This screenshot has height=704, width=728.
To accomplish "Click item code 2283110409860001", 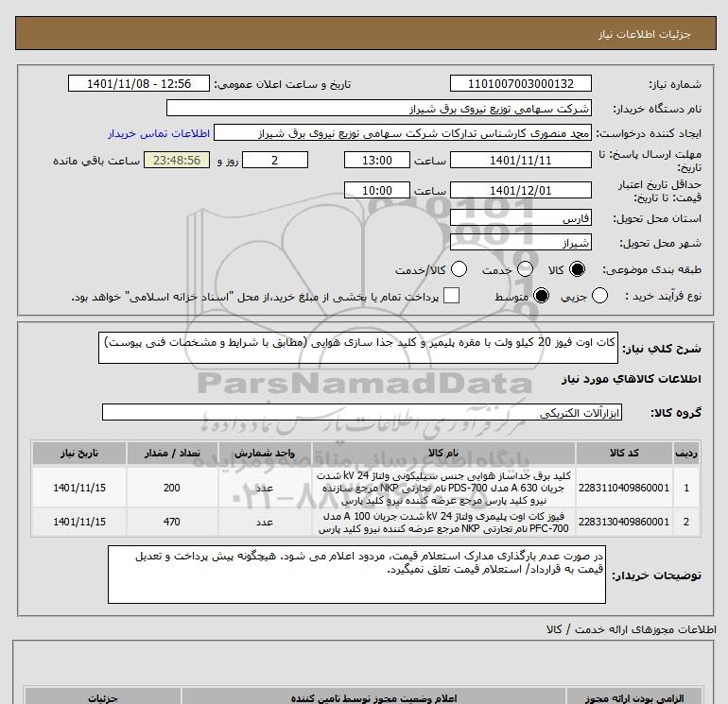I will pos(624,488).
